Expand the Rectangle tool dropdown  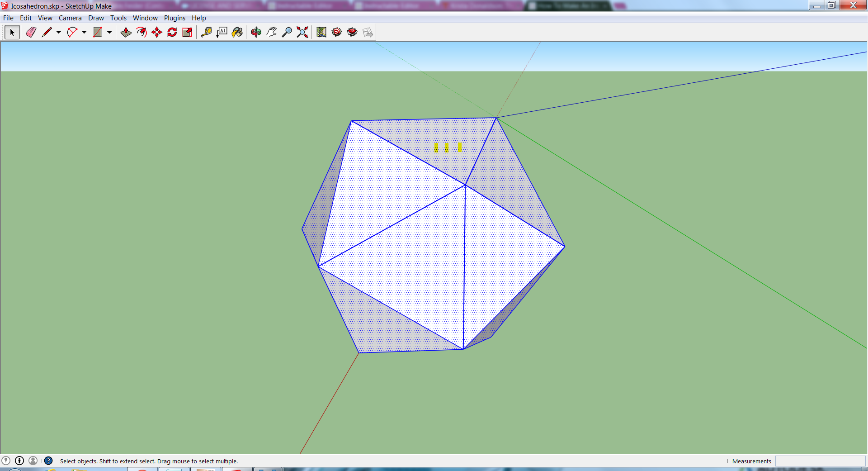coord(109,33)
